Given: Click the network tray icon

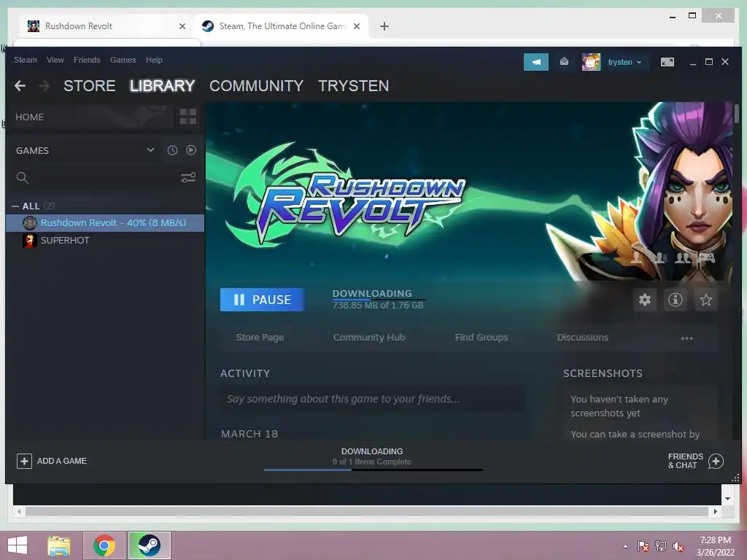Looking at the screenshot, I should (x=661, y=546).
